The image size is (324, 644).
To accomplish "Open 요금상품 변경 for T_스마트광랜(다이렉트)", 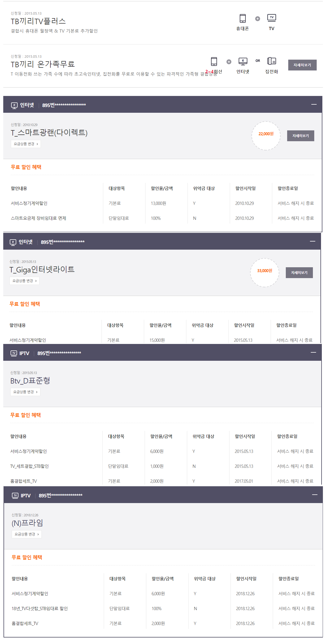I will click(x=26, y=144).
